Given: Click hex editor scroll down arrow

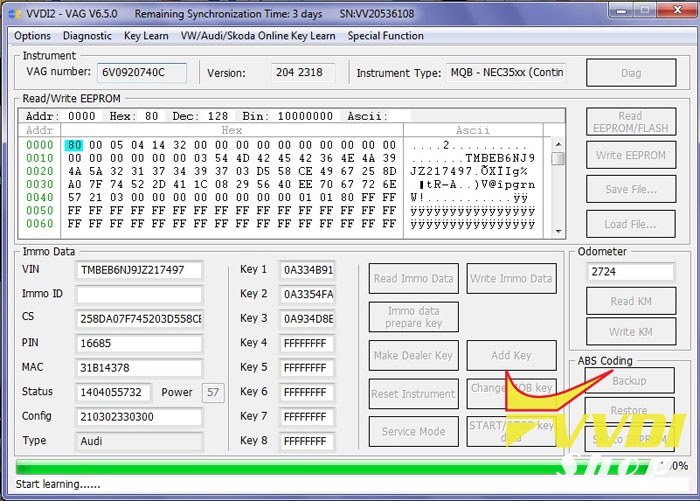Looking at the screenshot, I should [558, 231].
